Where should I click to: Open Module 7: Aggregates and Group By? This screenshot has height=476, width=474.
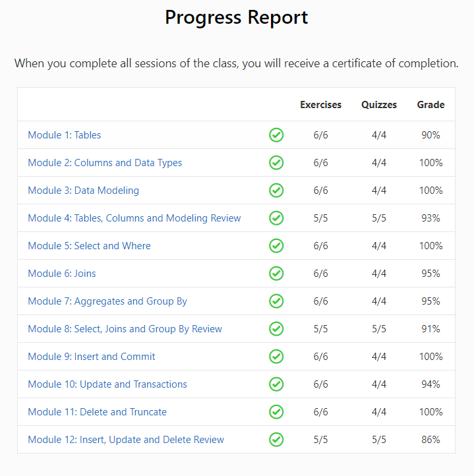coord(107,301)
